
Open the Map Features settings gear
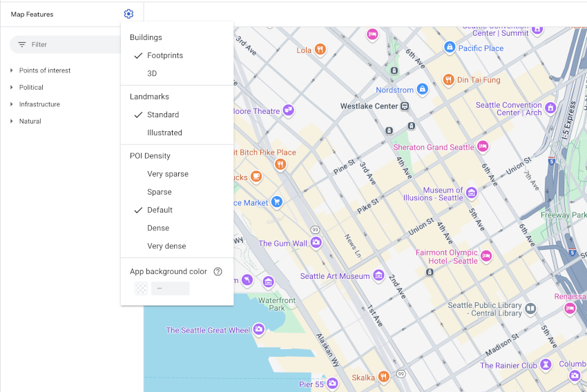(x=128, y=14)
